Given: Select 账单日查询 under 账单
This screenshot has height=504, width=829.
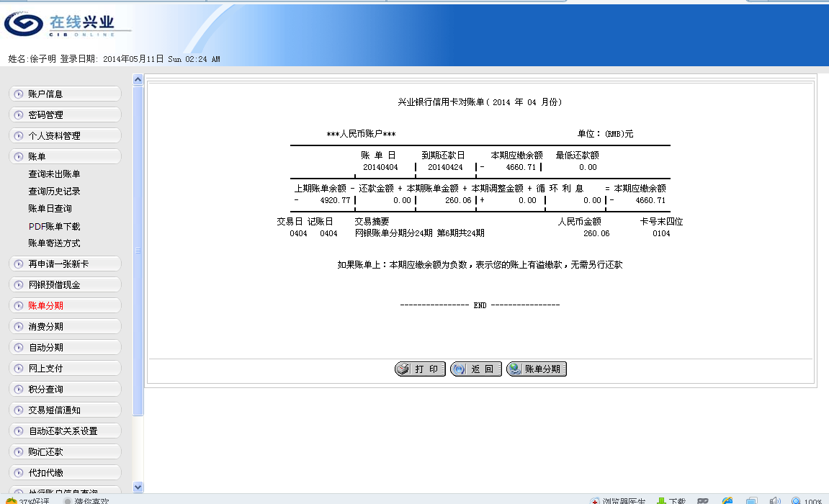Looking at the screenshot, I should click(50, 209).
